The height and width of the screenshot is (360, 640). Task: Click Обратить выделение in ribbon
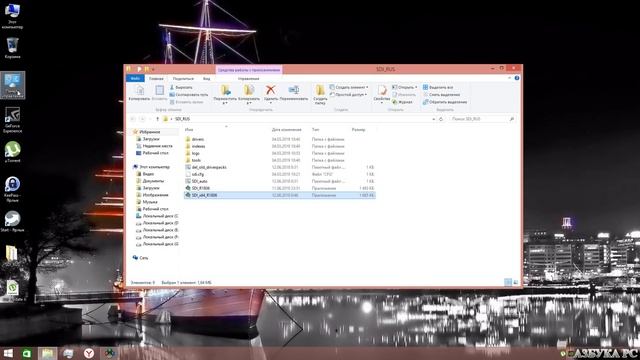point(445,102)
